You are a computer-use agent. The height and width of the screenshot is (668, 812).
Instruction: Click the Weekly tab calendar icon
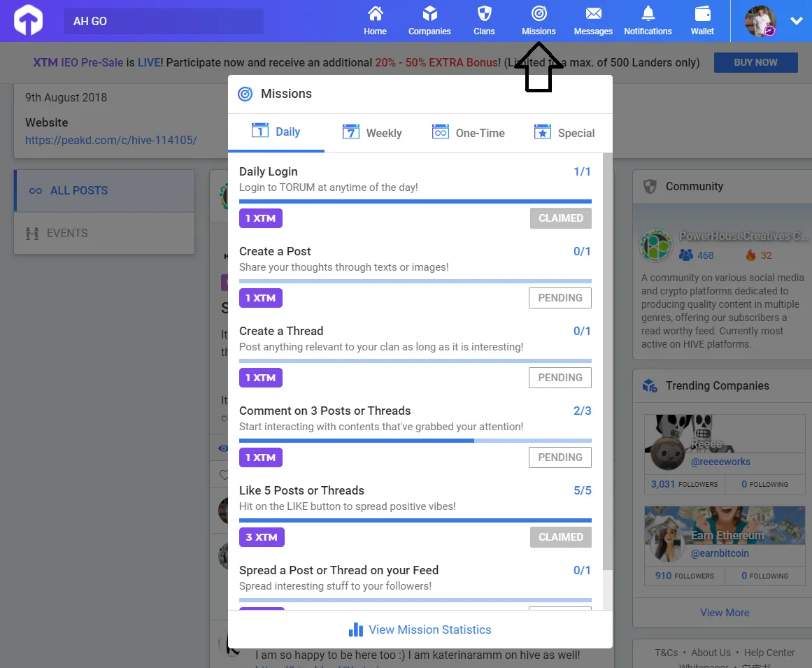[x=350, y=132]
